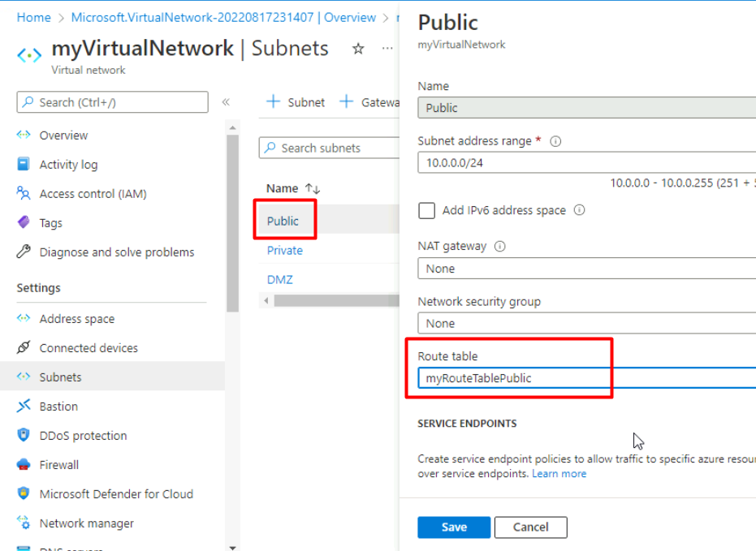756x551 pixels.
Task: Click in the Search subnets field
Action: [x=330, y=148]
